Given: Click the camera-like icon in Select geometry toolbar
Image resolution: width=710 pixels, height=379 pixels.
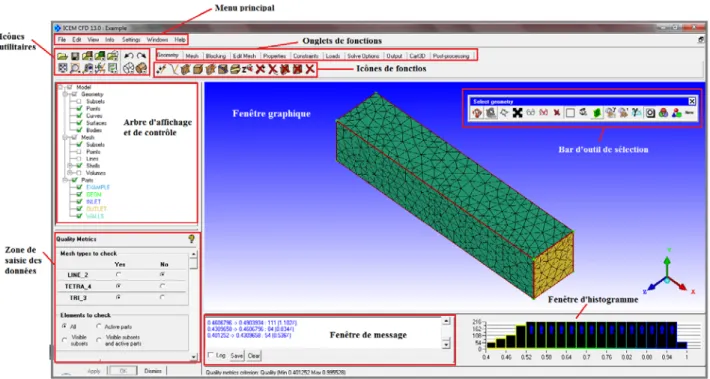Looking at the screenshot, I should coord(650,113).
